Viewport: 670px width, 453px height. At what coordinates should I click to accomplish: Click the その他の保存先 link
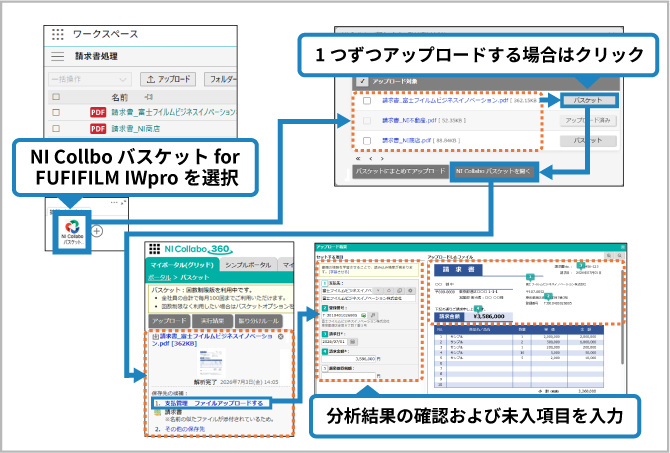click(x=185, y=429)
